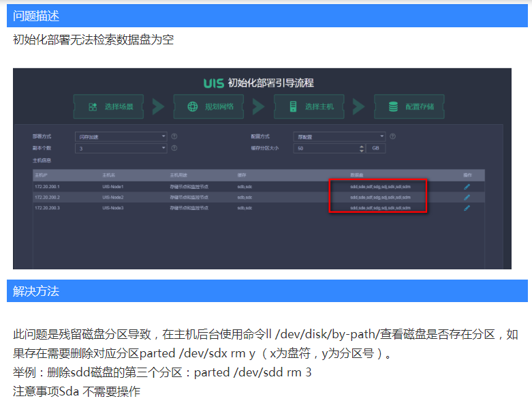The width and height of the screenshot is (532, 403).
Task: Click the host role cell for UIS-Node3
Action: [x=189, y=208]
